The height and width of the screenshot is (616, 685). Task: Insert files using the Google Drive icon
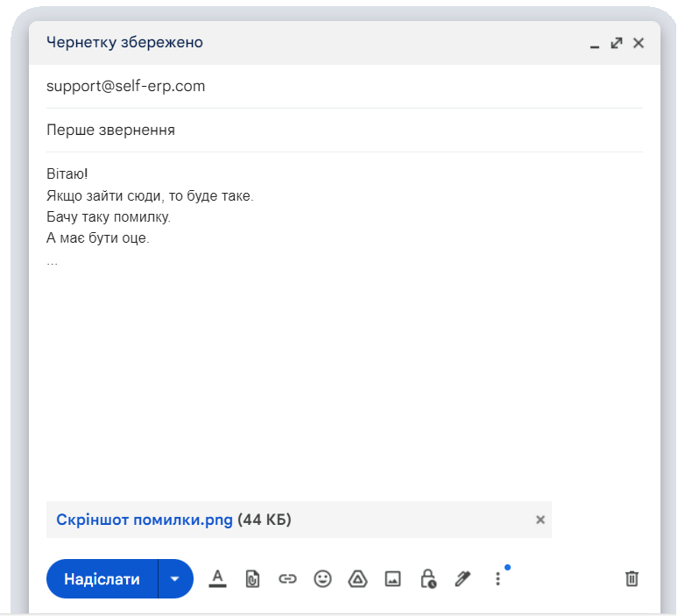[357, 578]
